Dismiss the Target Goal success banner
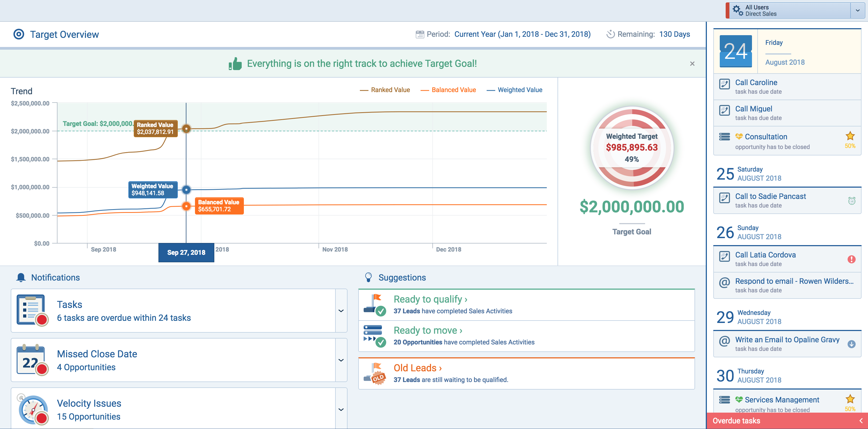The width and height of the screenshot is (868, 429). pos(692,63)
